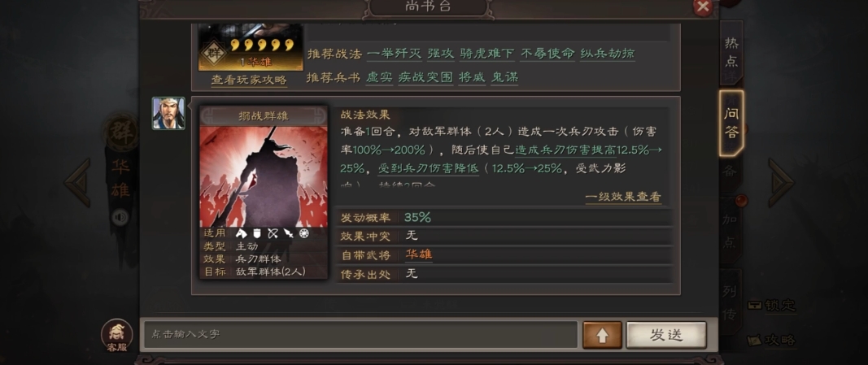Close the 尚书台 window
The image size is (868, 365).
[x=703, y=7]
